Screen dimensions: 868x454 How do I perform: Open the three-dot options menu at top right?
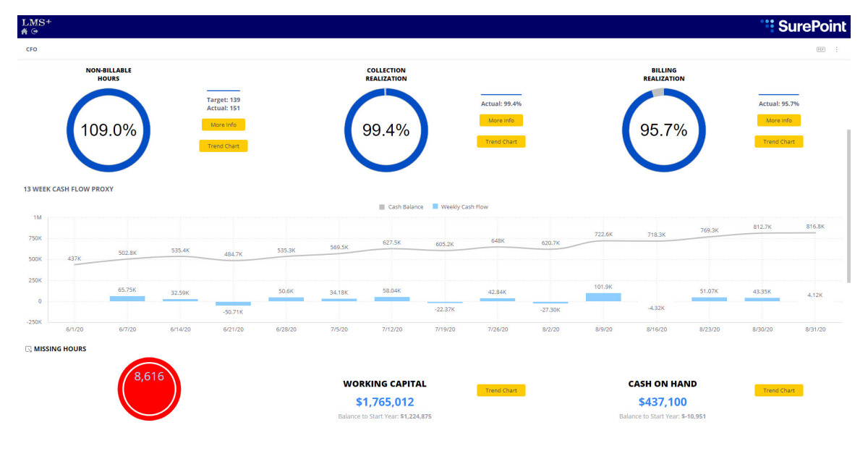pyautogui.click(x=836, y=49)
